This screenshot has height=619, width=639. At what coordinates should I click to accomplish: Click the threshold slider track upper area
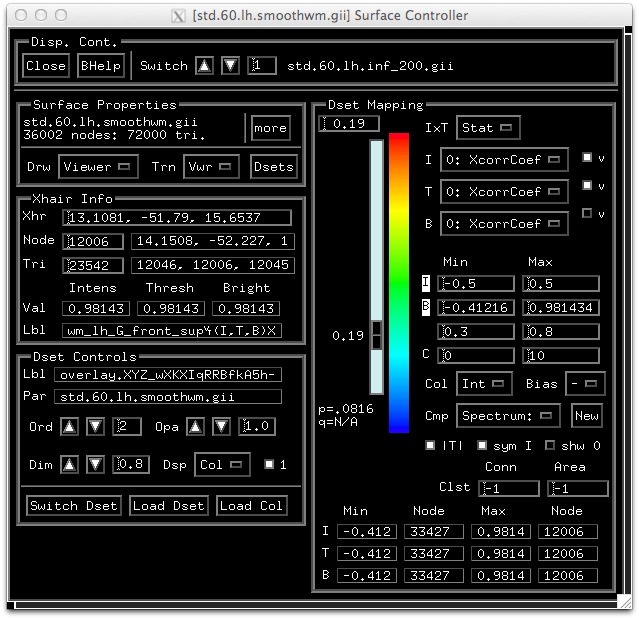click(x=377, y=230)
